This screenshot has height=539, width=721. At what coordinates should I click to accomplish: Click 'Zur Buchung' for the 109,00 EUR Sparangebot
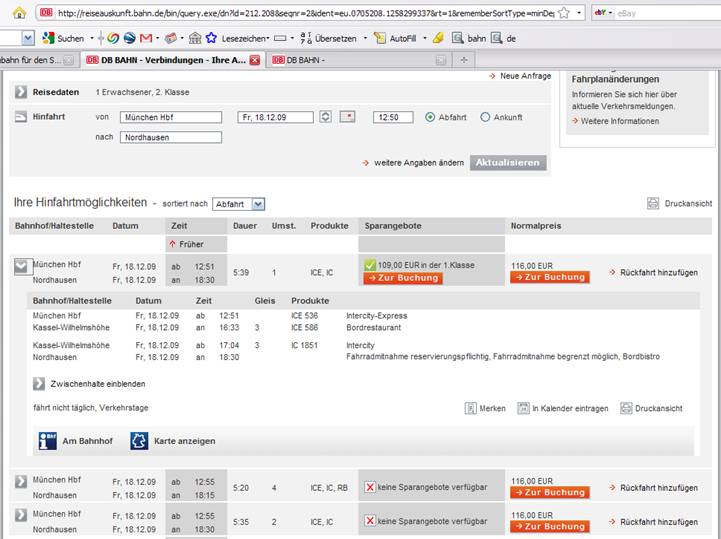click(401, 278)
